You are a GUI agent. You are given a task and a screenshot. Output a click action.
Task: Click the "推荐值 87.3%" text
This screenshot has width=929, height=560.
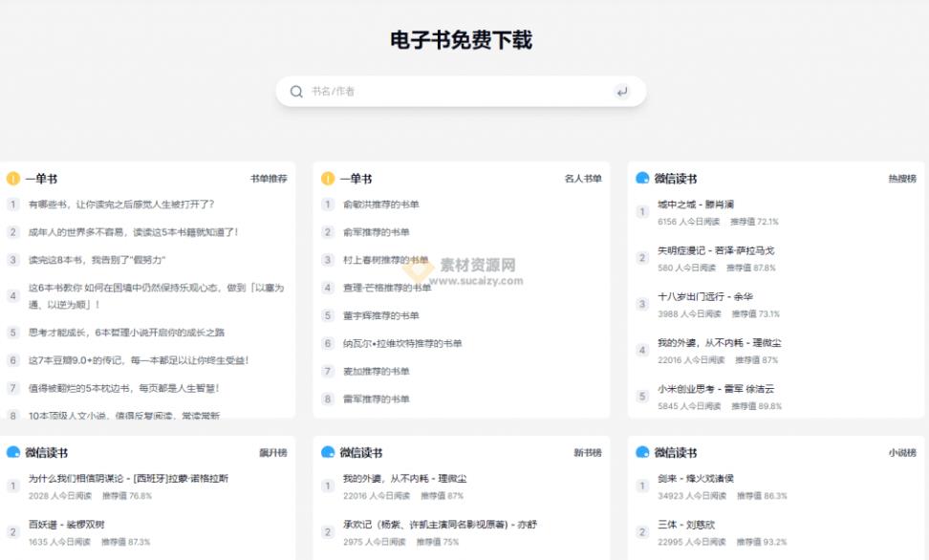coord(125,542)
